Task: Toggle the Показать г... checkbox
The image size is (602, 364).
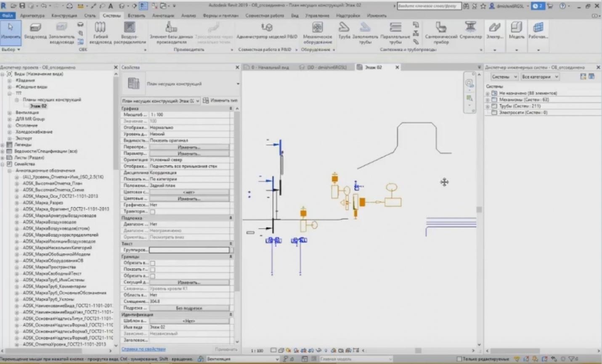Action: (x=153, y=269)
